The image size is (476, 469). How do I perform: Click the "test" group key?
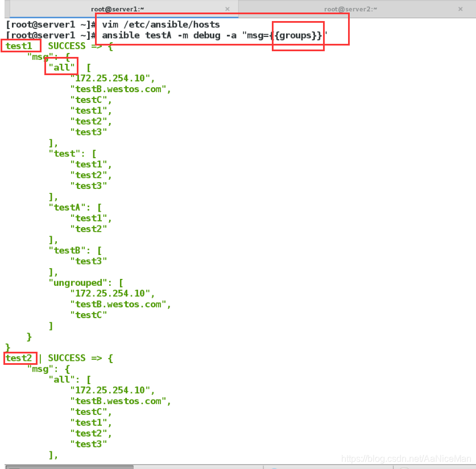[x=64, y=154]
